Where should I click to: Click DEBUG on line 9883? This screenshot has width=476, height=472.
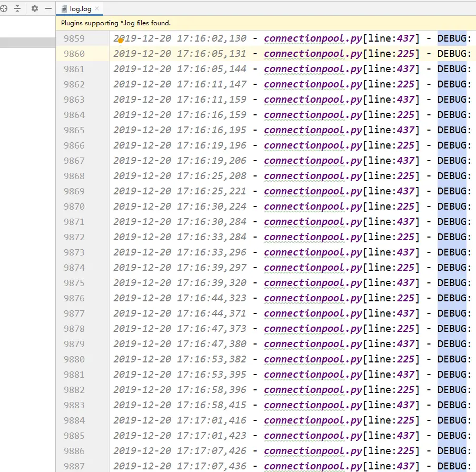[452, 405]
